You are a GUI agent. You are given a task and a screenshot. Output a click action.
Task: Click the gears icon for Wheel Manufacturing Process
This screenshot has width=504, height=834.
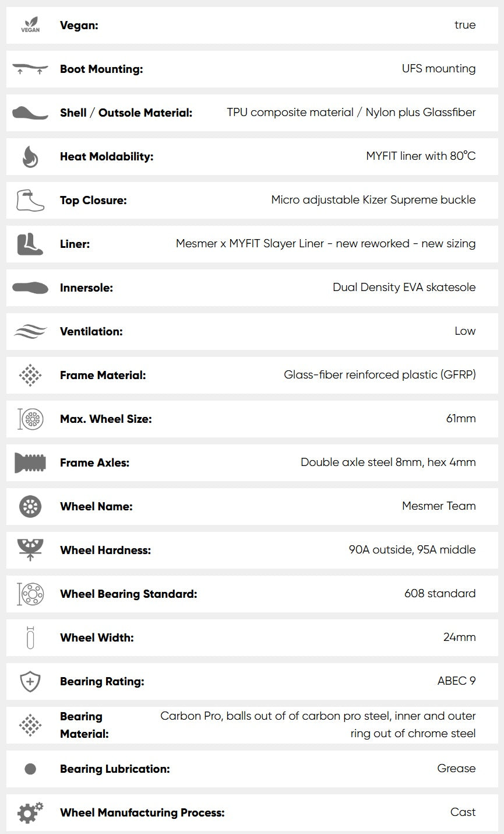click(30, 812)
